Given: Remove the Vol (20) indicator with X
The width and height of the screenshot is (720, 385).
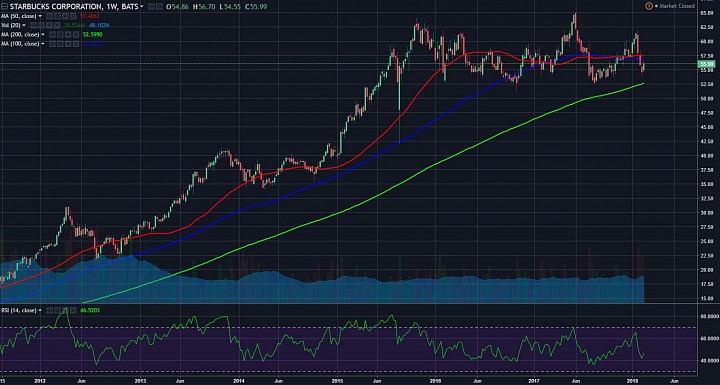Looking at the screenshot, I should click(x=57, y=25).
